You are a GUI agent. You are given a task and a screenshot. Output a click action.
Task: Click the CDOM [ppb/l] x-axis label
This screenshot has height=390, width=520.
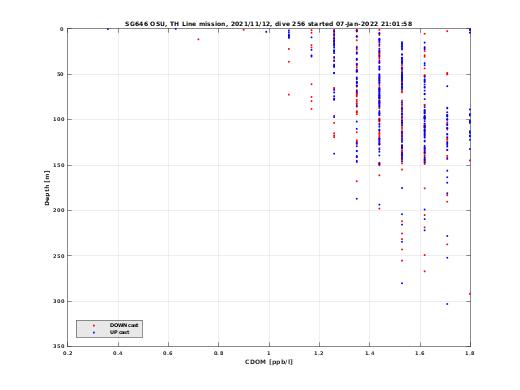(x=269, y=362)
